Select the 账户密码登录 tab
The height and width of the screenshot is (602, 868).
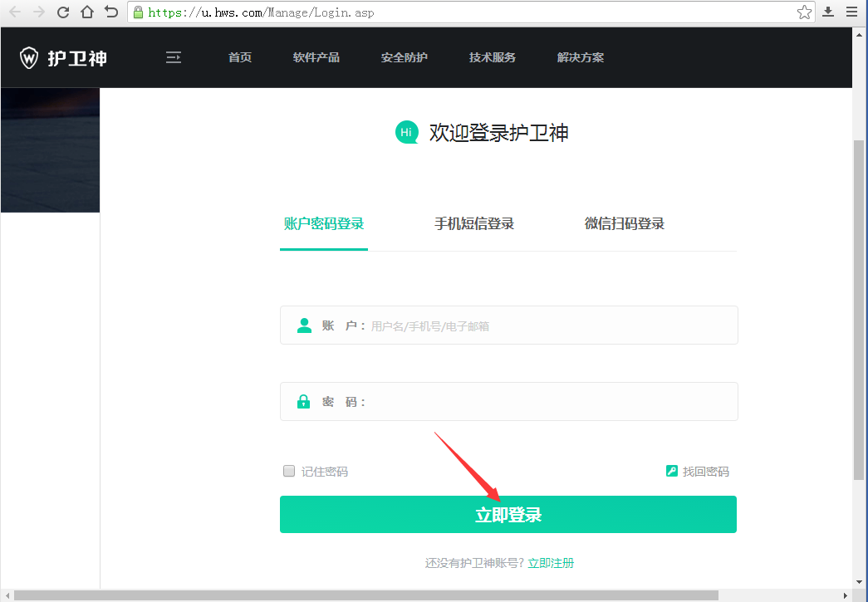(324, 224)
